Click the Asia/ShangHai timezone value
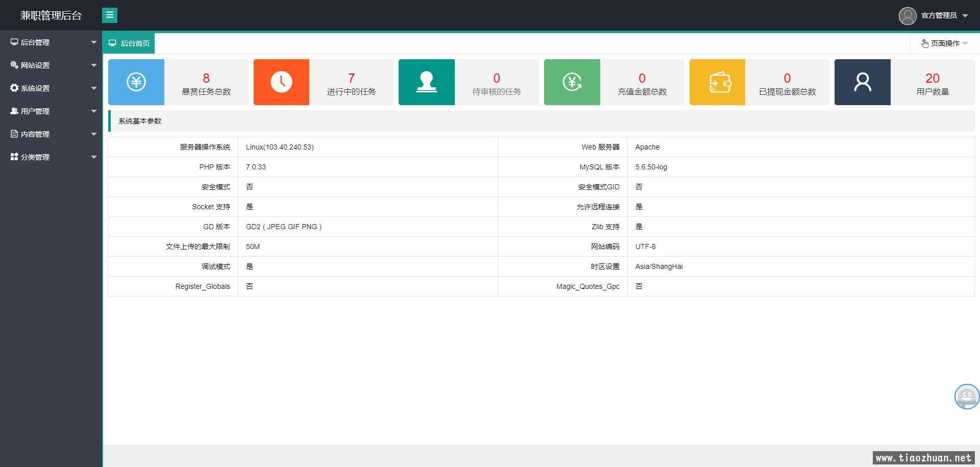The width and height of the screenshot is (980, 467). click(659, 266)
